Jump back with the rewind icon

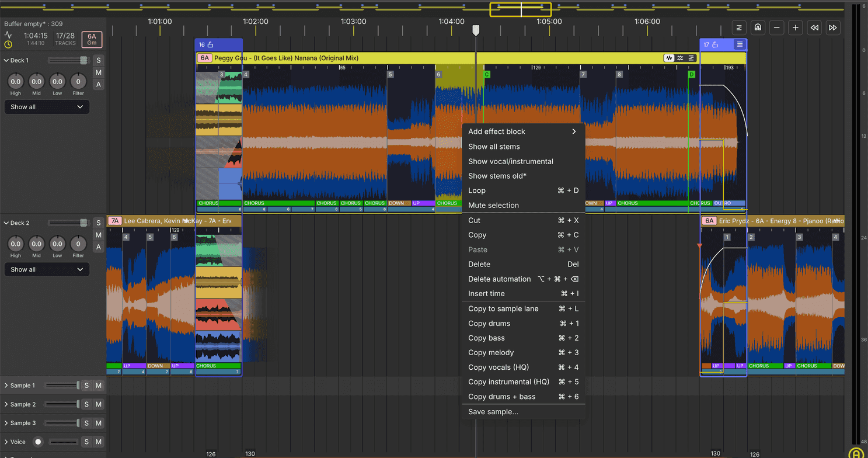814,27
